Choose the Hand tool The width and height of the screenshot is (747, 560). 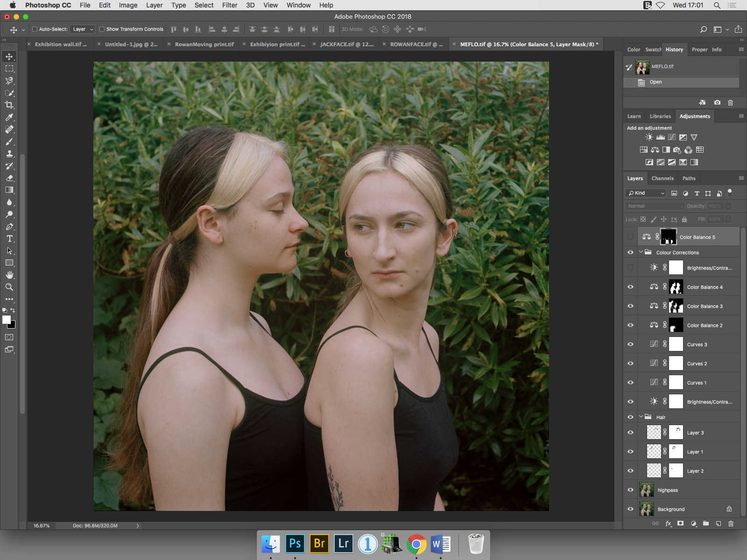[9, 275]
